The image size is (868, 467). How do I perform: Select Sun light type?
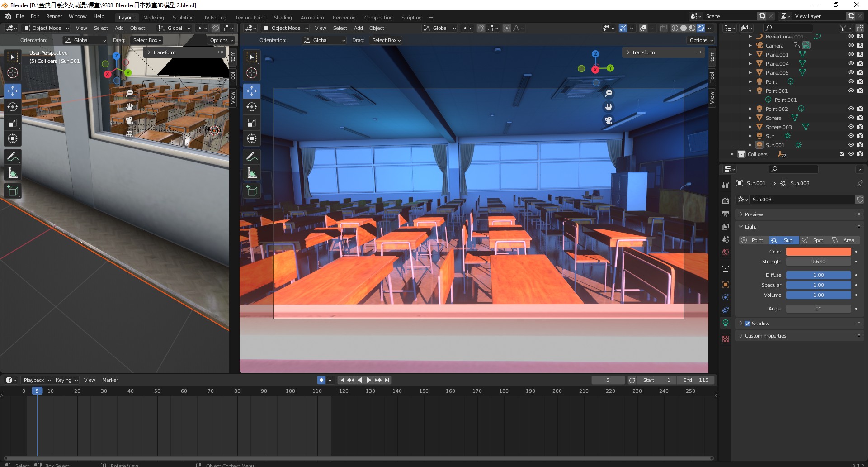click(784, 240)
